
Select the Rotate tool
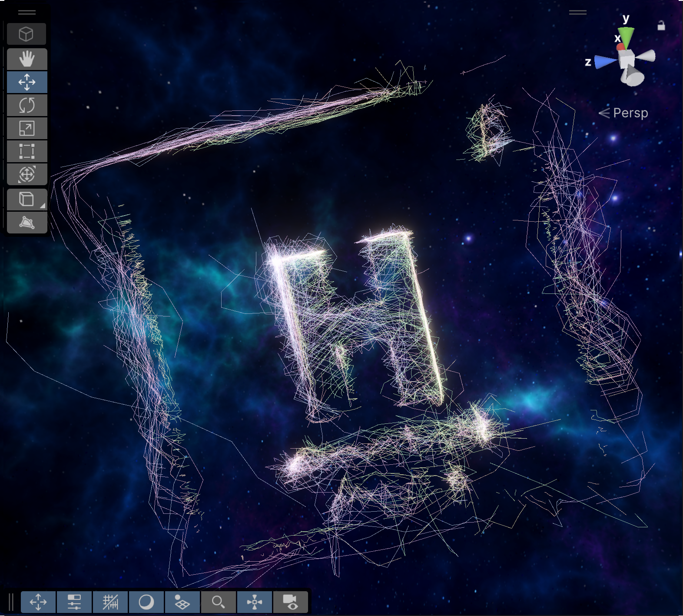click(x=27, y=105)
